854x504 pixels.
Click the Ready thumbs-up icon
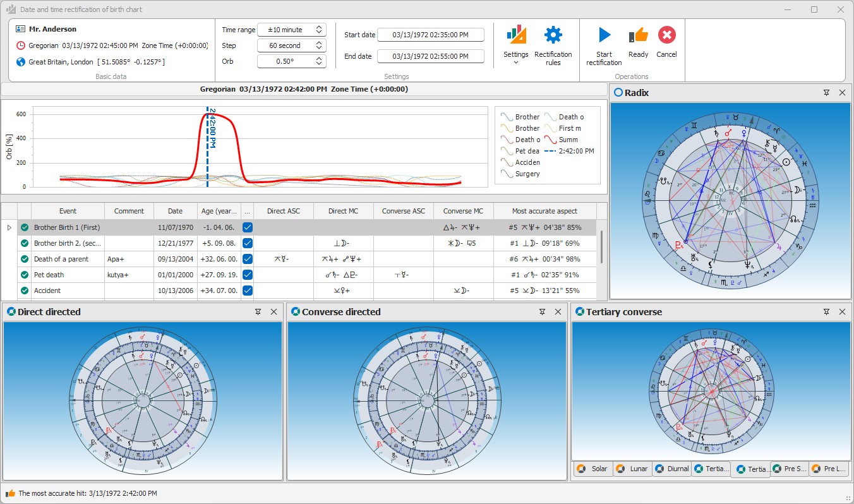tap(638, 35)
